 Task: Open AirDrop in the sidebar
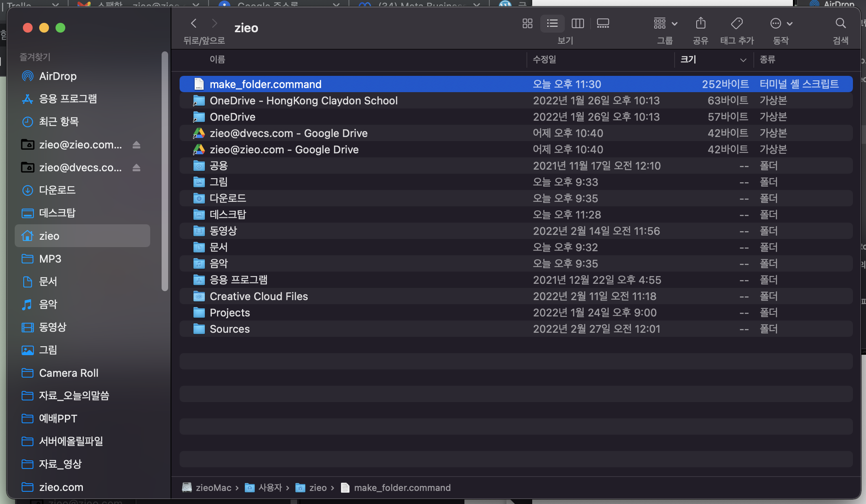pyautogui.click(x=58, y=76)
